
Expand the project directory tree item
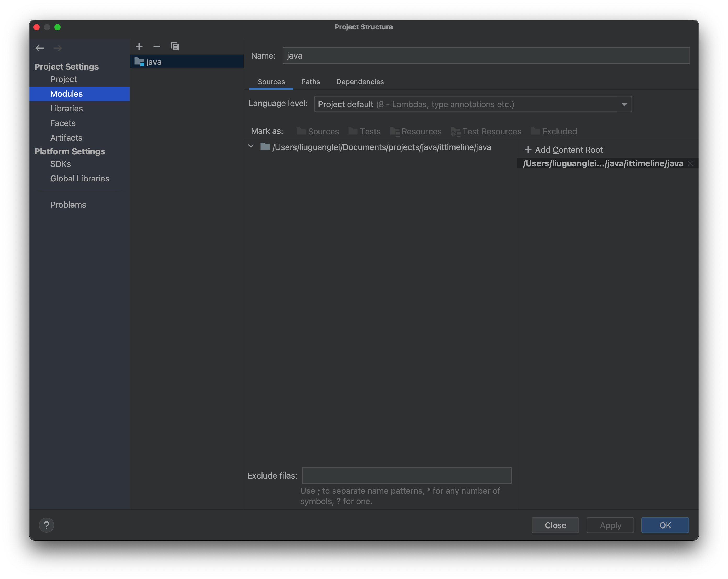(x=251, y=147)
